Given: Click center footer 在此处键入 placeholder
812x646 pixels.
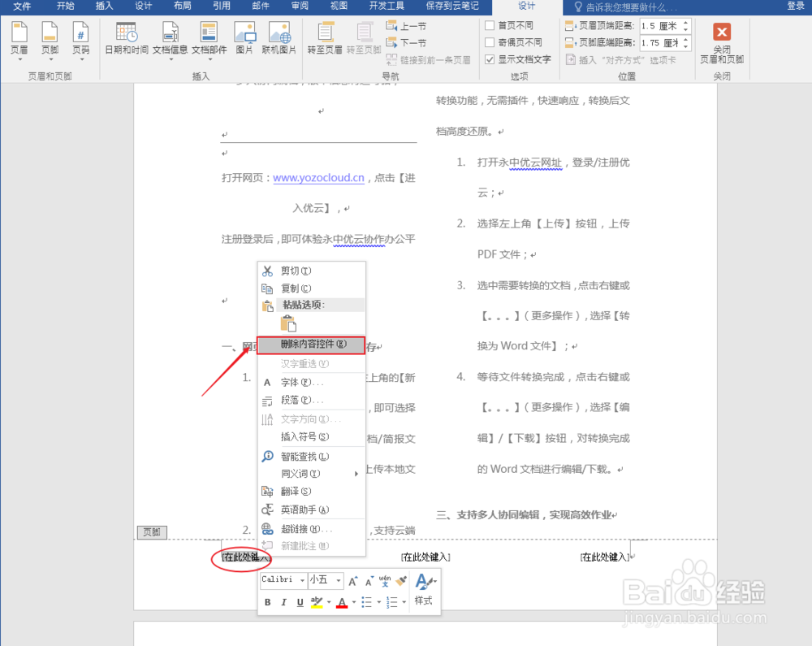Looking at the screenshot, I should point(425,557).
